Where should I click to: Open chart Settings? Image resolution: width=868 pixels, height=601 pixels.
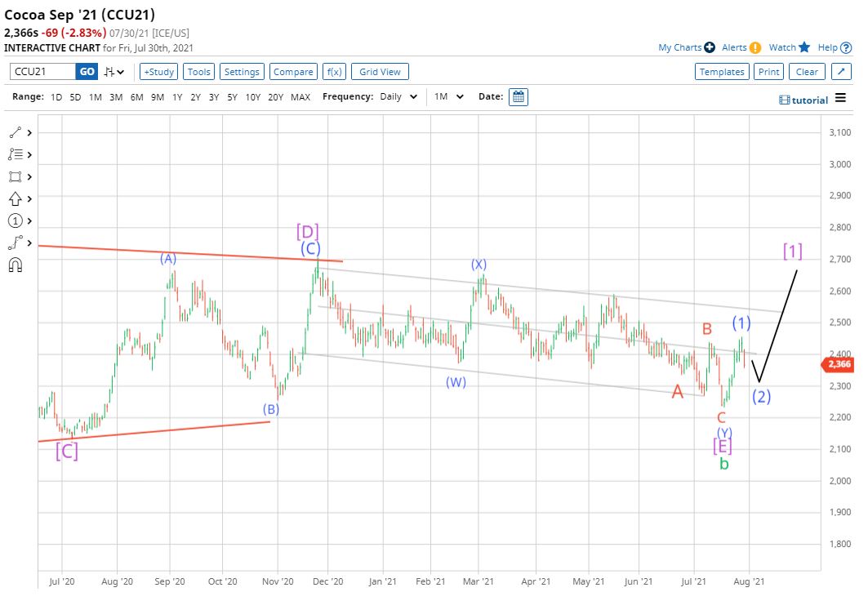(x=242, y=71)
